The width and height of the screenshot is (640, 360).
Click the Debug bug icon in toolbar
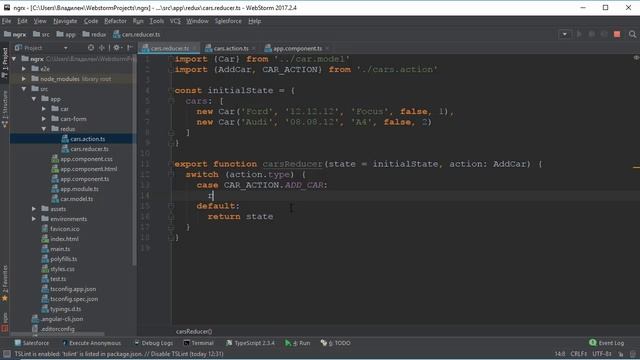pos(591,34)
